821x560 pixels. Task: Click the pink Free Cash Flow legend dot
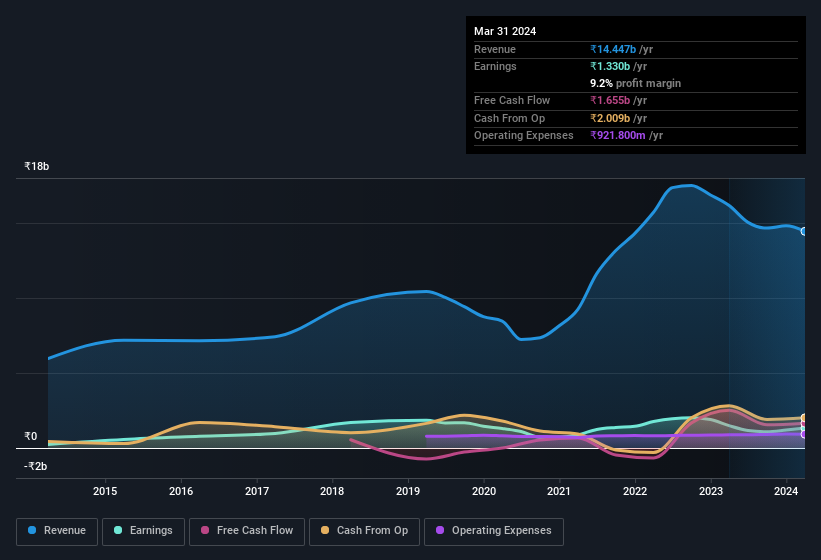point(205,530)
